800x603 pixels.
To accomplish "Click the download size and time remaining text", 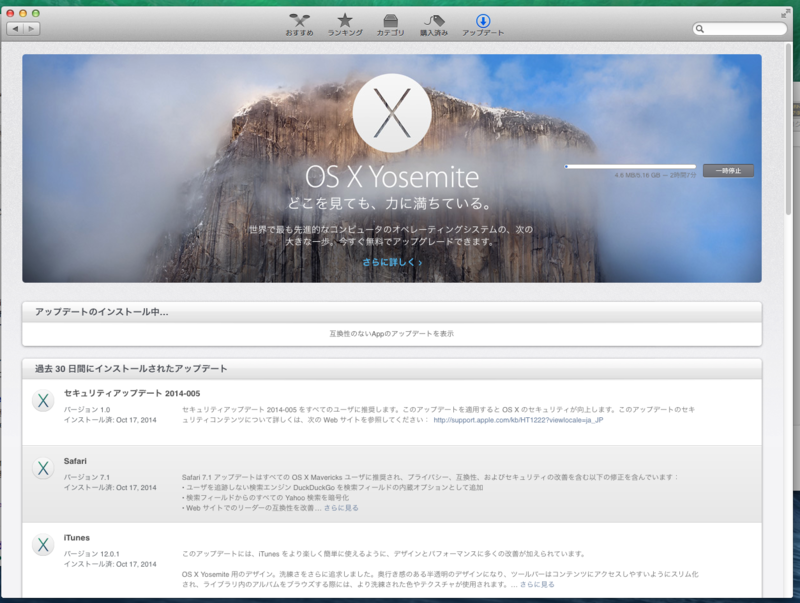I will pos(655,175).
